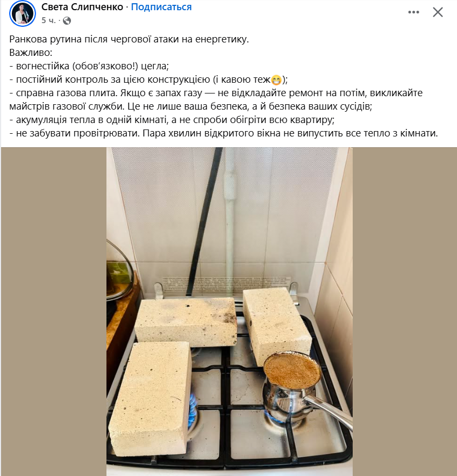Click the beige area left of the photo
Image resolution: width=457 pixels, height=476 pixels.
point(54,312)
